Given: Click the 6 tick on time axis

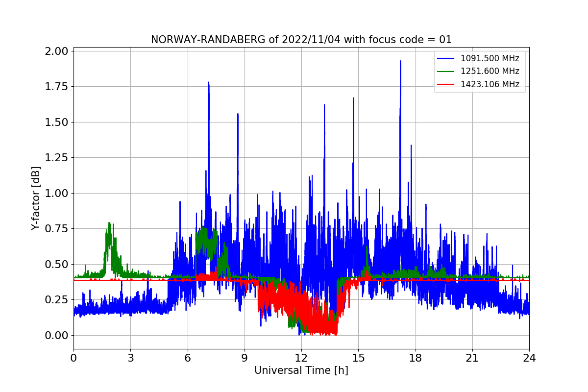Looking at the screenshot, I should coord(187,358).
